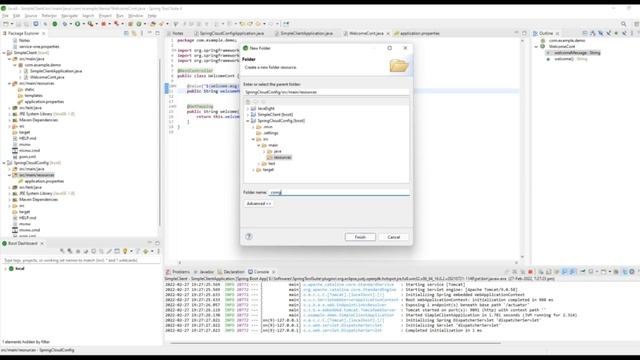Switch to the Notes editor tab
This screenshot has width=640, height=360.
(x=178, y=33)
